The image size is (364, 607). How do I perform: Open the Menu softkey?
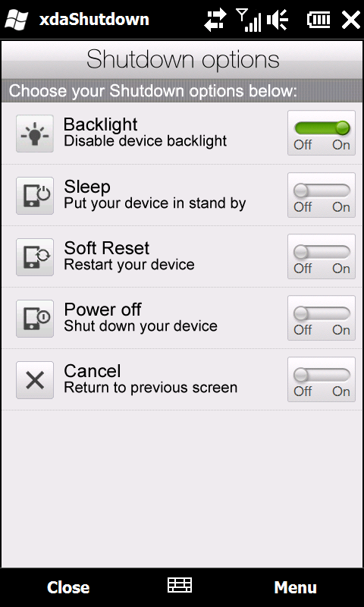(x=295, y=587)
